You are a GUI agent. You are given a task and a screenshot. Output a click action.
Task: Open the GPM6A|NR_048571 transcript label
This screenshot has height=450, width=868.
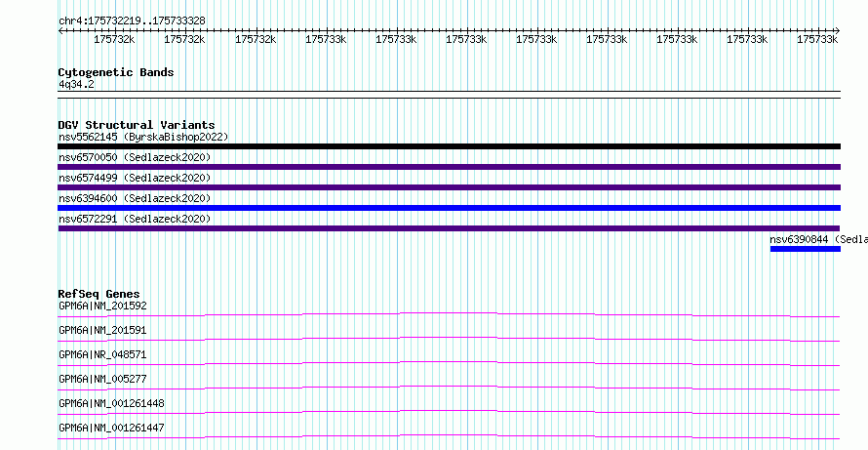(102, 354)
